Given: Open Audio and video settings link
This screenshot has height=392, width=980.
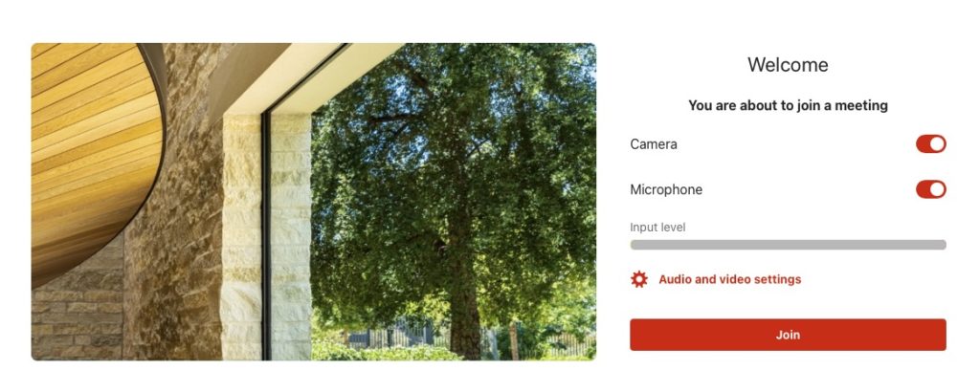Looking at the screenshot, I should pyautogui.click(x=729, y=279).
